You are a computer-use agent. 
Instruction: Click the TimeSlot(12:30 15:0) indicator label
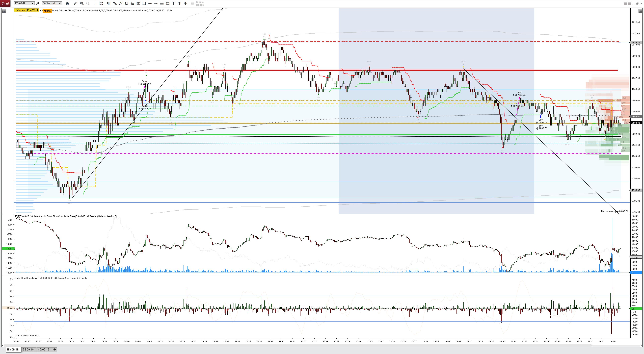pos(160,11)
